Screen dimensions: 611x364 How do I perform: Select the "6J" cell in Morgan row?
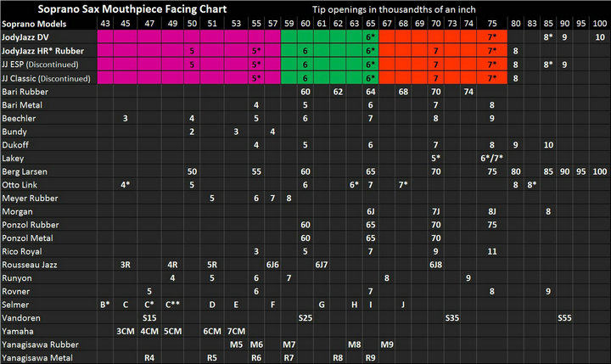(x=371, y=211)
